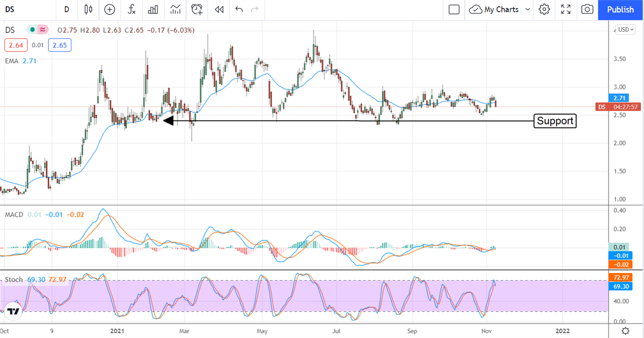644x338 pixels.
Task: Open chart settings gear in top toolbar
Action: [x=544, y=9]
